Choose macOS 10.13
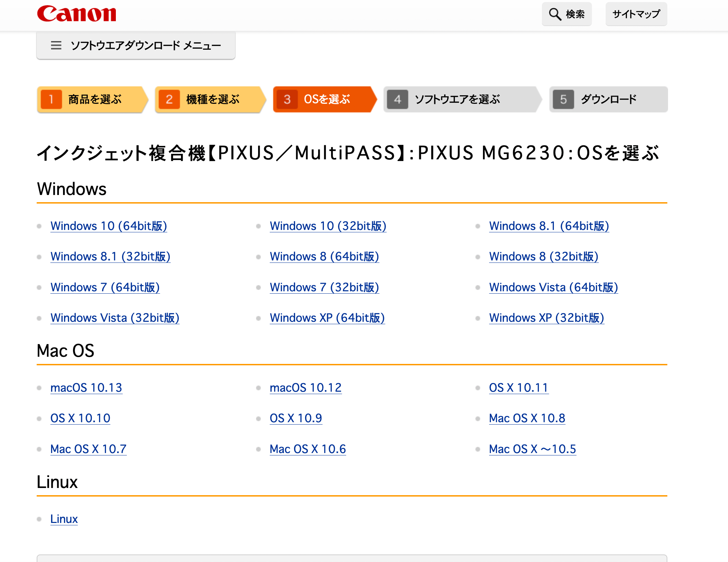The height and width of the screenshot is (562, 728). (x=86, y=388)
